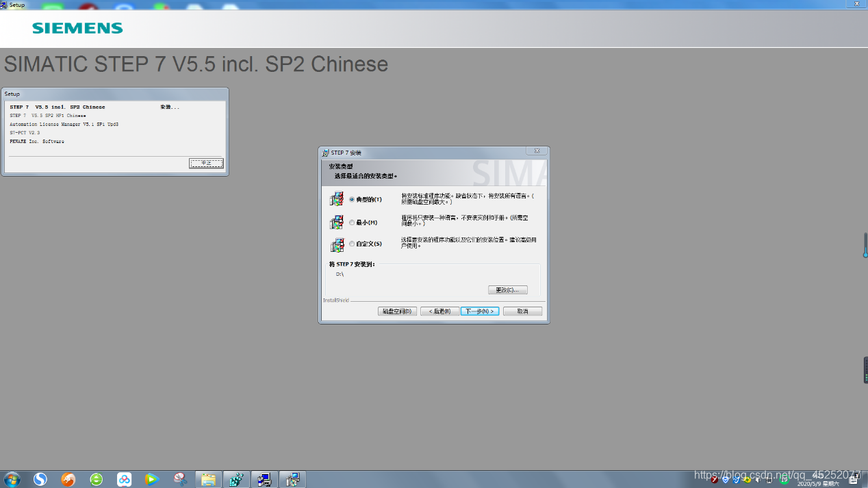Click the STEP 7 安装 dialog title icon
Screen dimensions: 868x488
tap(326, 153)
